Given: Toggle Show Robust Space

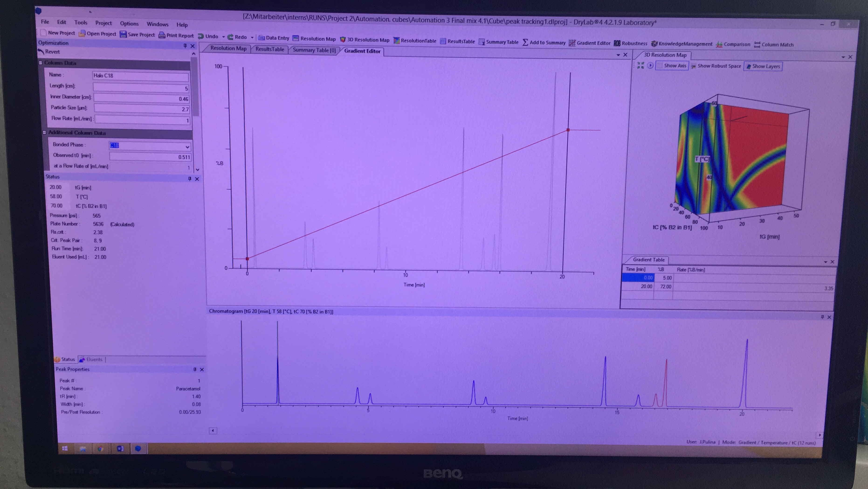Looking at the screenshot, I should (716, 66).
